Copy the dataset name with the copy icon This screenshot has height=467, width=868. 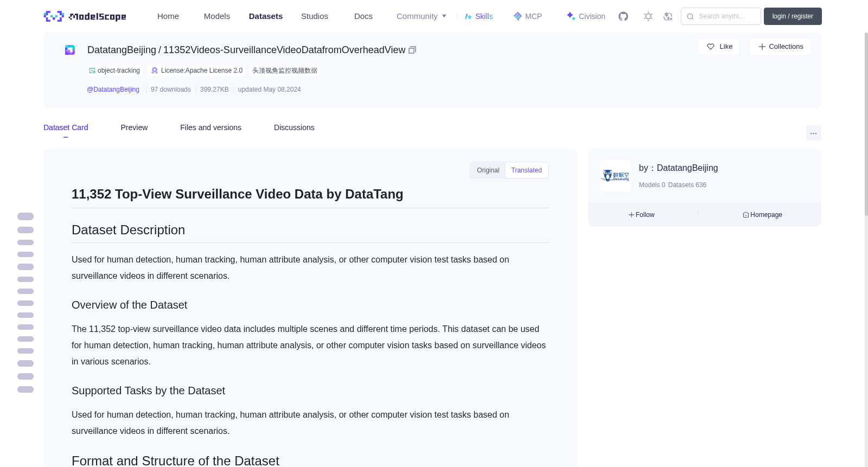point(412,50)
